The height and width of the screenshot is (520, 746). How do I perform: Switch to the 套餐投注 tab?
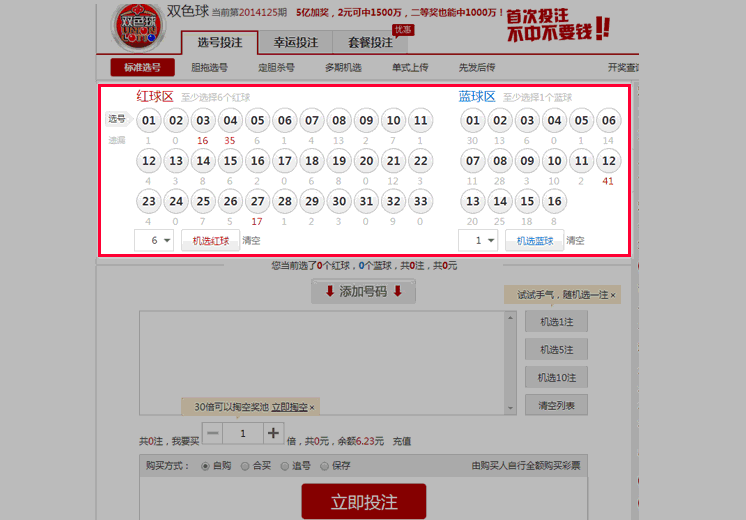(370, 43)
